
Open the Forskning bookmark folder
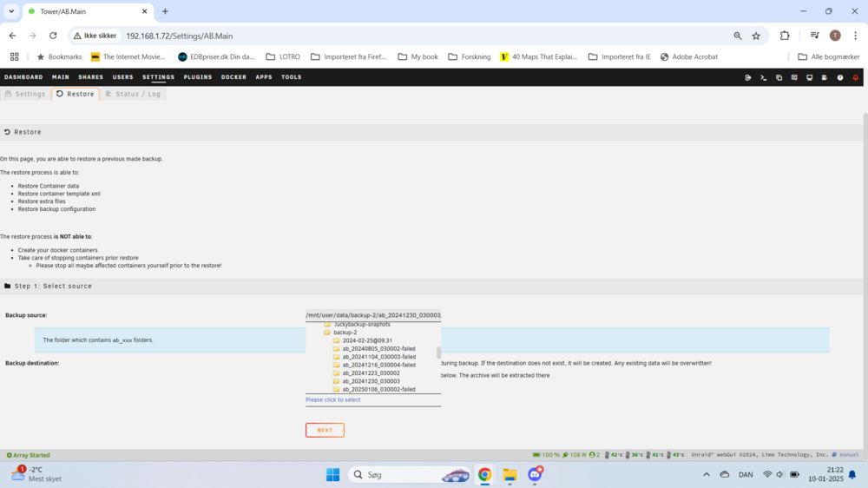point(470,56)
